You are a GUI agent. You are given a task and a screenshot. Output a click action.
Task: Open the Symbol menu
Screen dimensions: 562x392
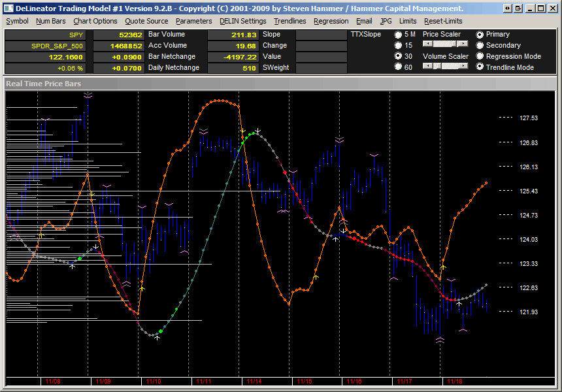coord(17,21)
